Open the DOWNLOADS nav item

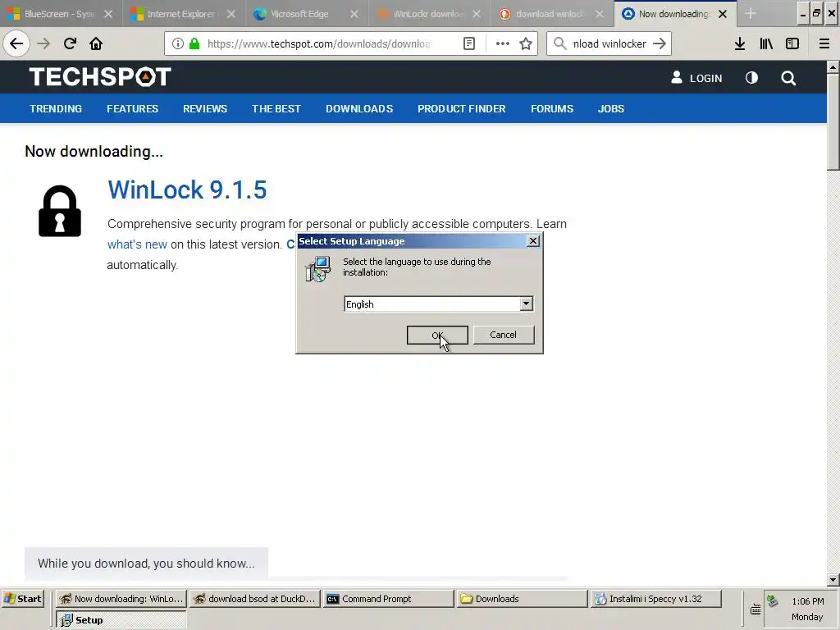[359, 109]
